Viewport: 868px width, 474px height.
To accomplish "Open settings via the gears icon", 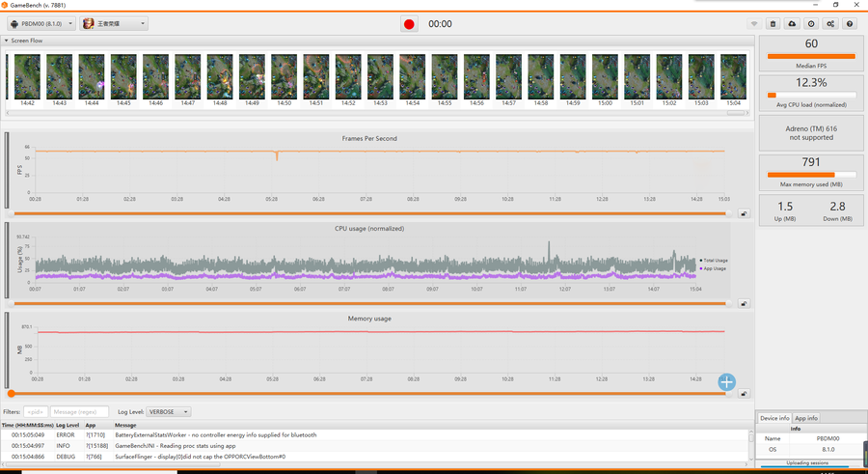I will [x=830, y=24].
